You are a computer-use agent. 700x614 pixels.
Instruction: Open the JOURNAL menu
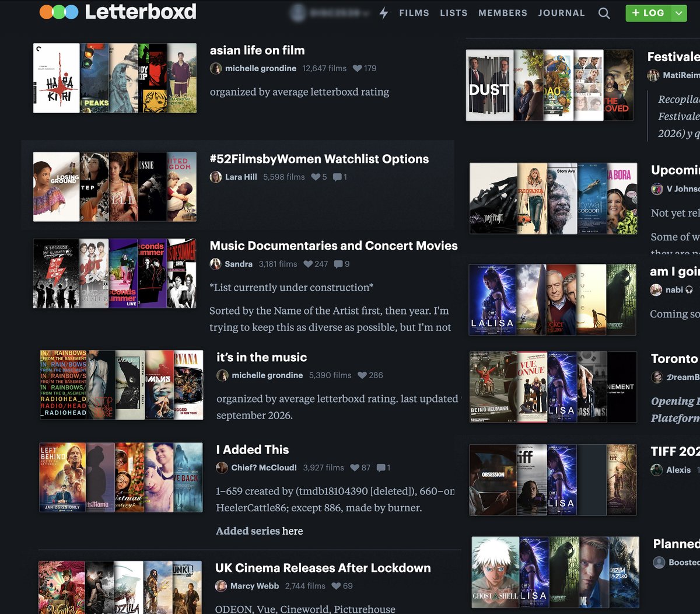[562, 13]
